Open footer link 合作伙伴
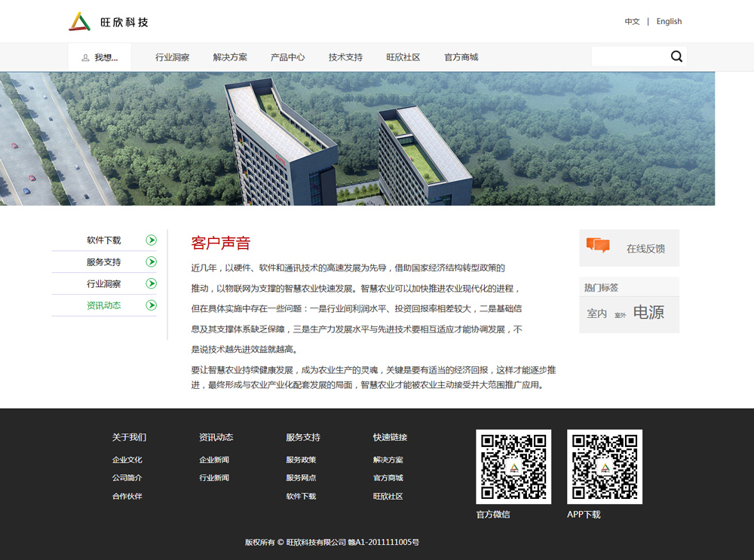Image resolution: width=754 pixels, height=560 pixels. [127, 496]
